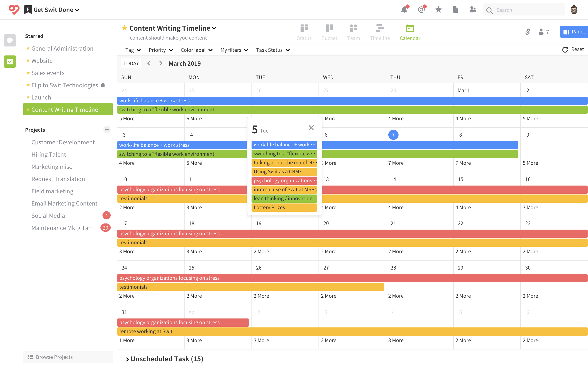Switch to chat bubble sidebar icon

point(10,40)
